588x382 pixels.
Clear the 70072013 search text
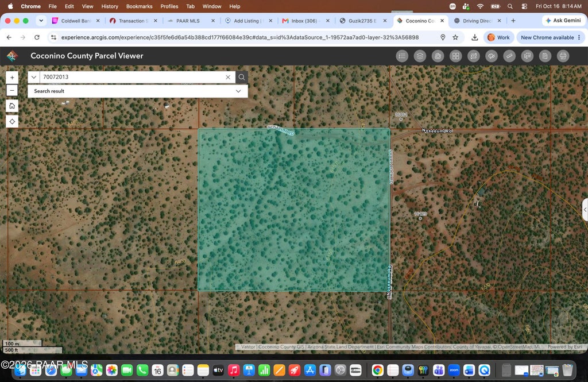pyautogui.click(x=228, y=77)
